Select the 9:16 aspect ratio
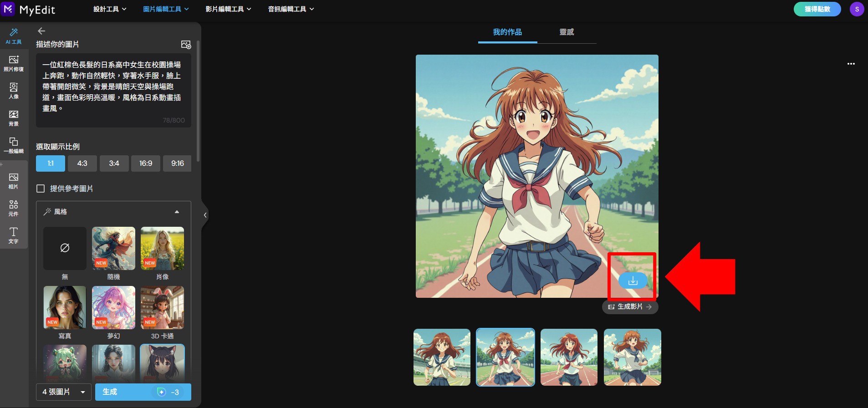 tap(177, 163)
